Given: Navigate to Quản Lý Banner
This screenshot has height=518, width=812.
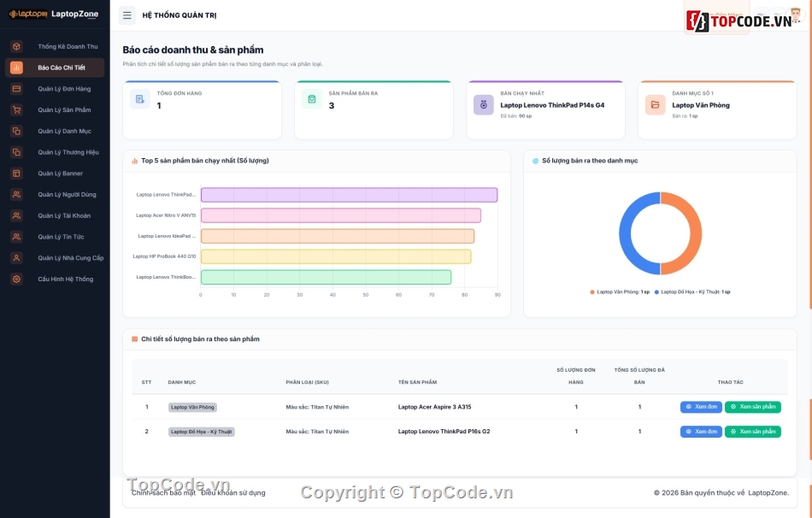Looking at the screenshot, I should [55, 174].
